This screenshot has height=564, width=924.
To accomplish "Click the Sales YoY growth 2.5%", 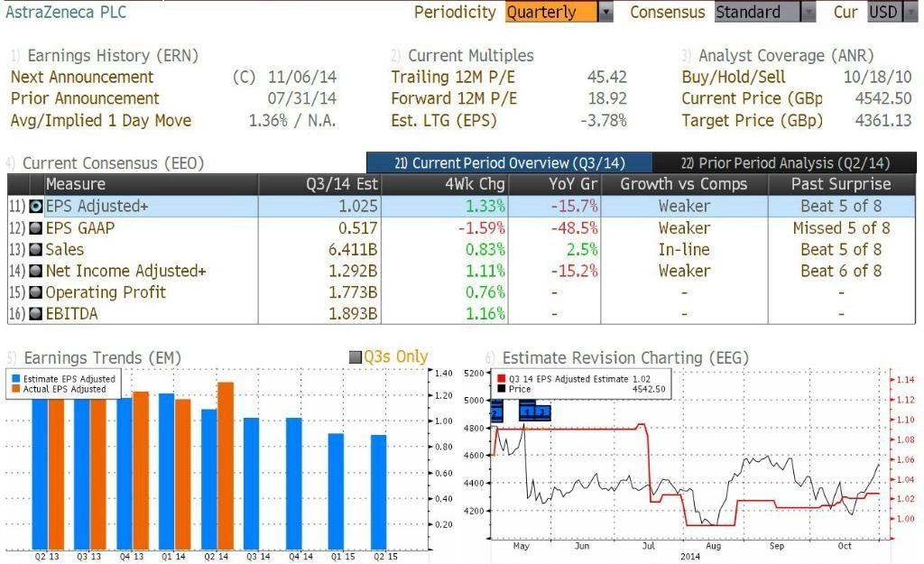I will tap(582, 249).
